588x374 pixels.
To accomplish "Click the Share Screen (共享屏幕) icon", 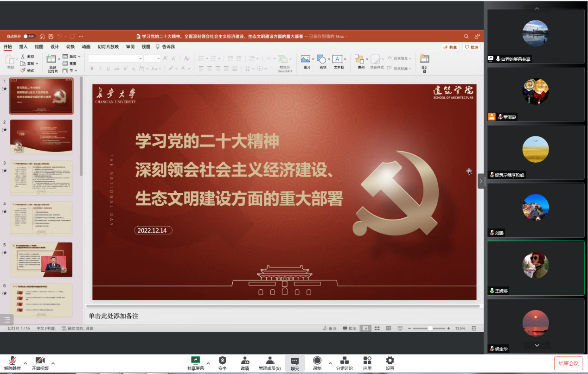I will pyautogui.click(x=195, y=361).
